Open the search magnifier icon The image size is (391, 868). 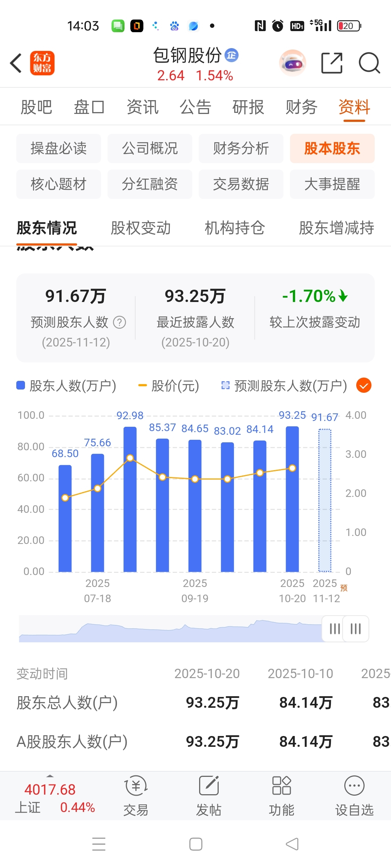[x=369, y=63]
